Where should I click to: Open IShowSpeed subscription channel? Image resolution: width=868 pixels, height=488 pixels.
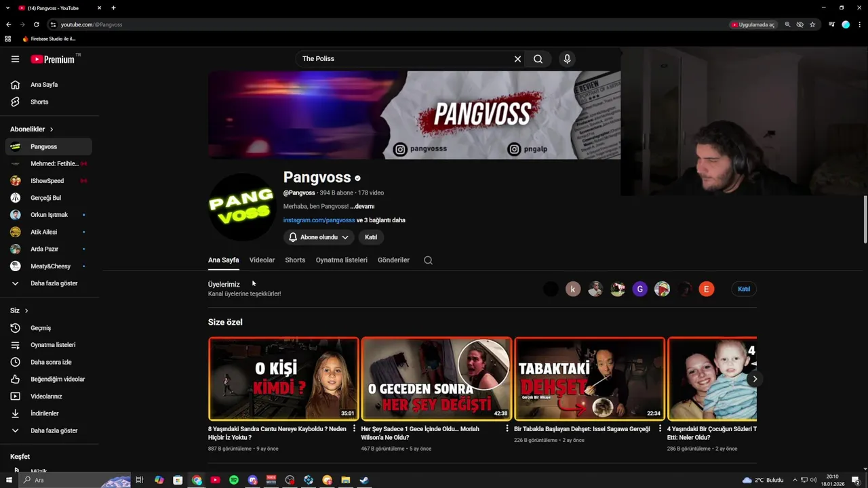click(x=48, y=181)
